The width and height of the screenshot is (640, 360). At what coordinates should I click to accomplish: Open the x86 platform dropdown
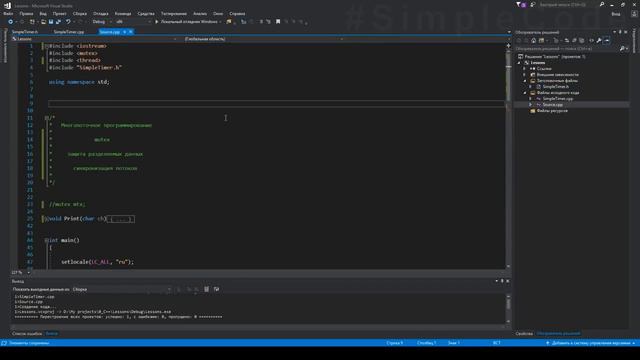pyautogui.click(x=133, y=22)
